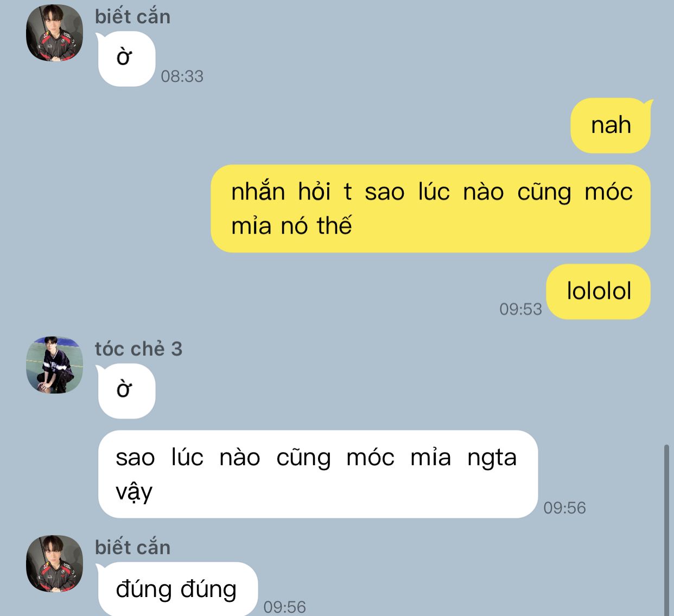
Task: Click the top 'biết cắn' sender name
Action: [x=132, y=17]
